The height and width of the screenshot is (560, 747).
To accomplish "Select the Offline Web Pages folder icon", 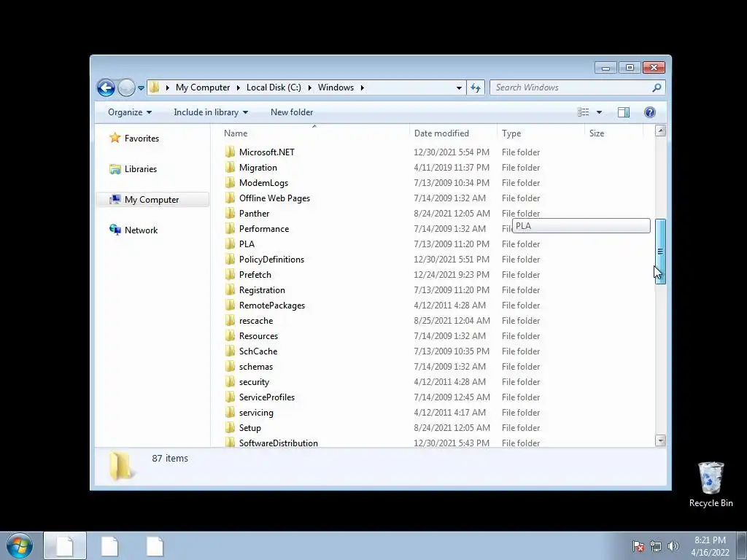I will tap(230, 198).
